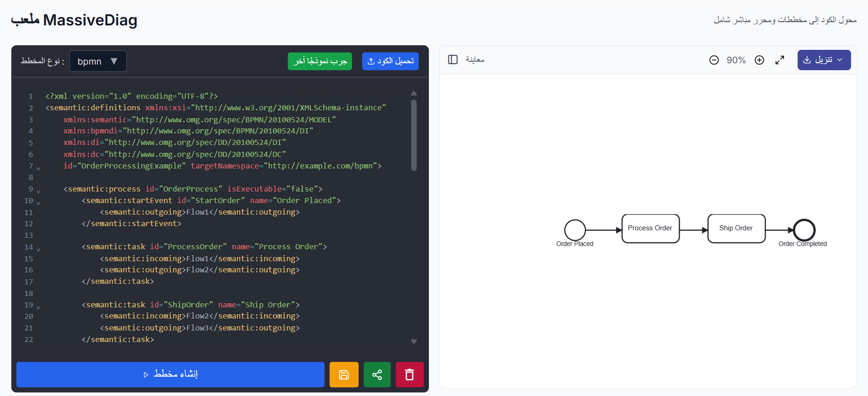Click the xml version declaration on line 1
868x396 pixels.
[x=132, y=96]
